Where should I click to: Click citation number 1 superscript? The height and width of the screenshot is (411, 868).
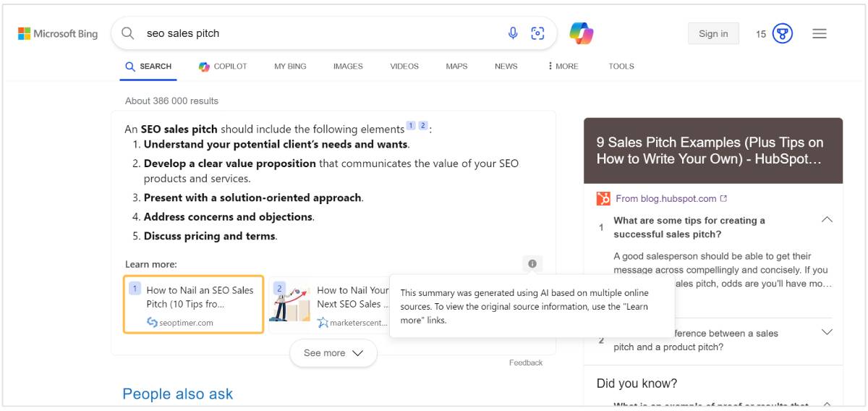(x=411, y=126)
